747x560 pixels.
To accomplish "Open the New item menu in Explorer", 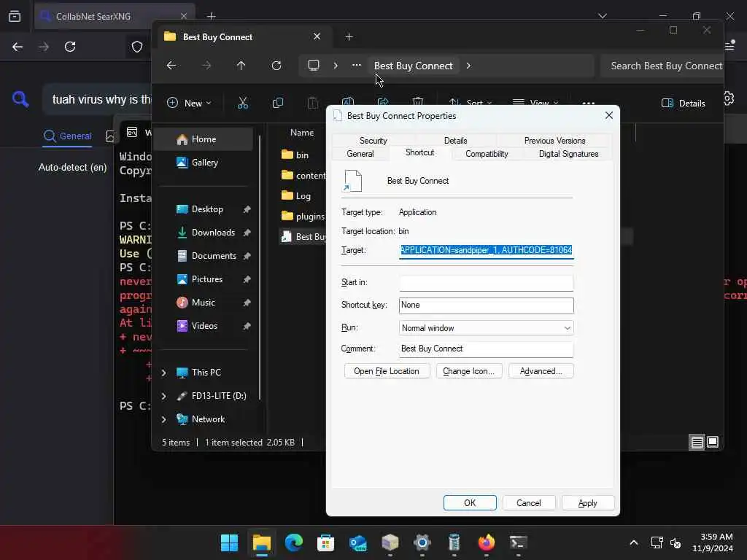I will point(189,103).
